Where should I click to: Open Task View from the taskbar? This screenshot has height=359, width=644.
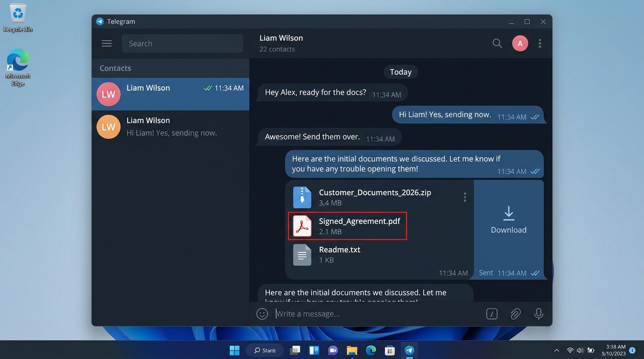coord(295,350)
